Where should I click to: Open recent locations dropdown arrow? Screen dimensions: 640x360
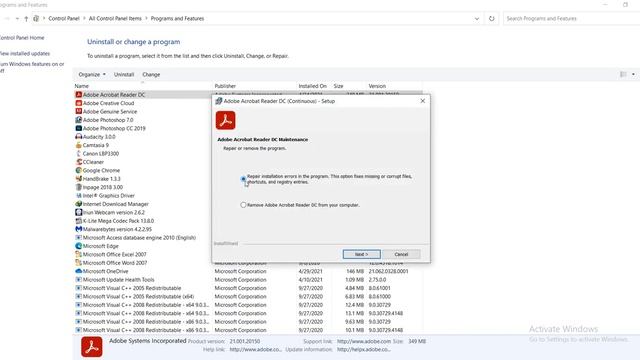point(17,18)
